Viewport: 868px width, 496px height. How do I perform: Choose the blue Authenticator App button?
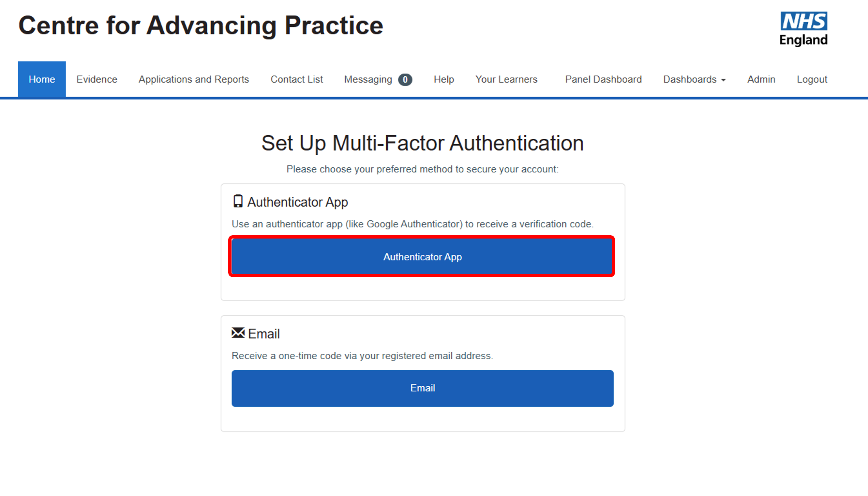(422, 256)
